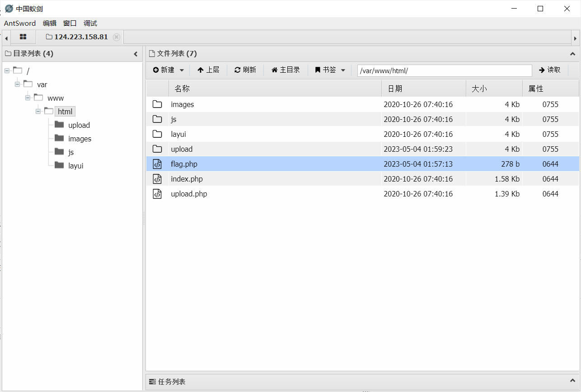Viewport: 581px width, 392px height.
Task: Click the 读取 button
Action: tap(550, 70)
